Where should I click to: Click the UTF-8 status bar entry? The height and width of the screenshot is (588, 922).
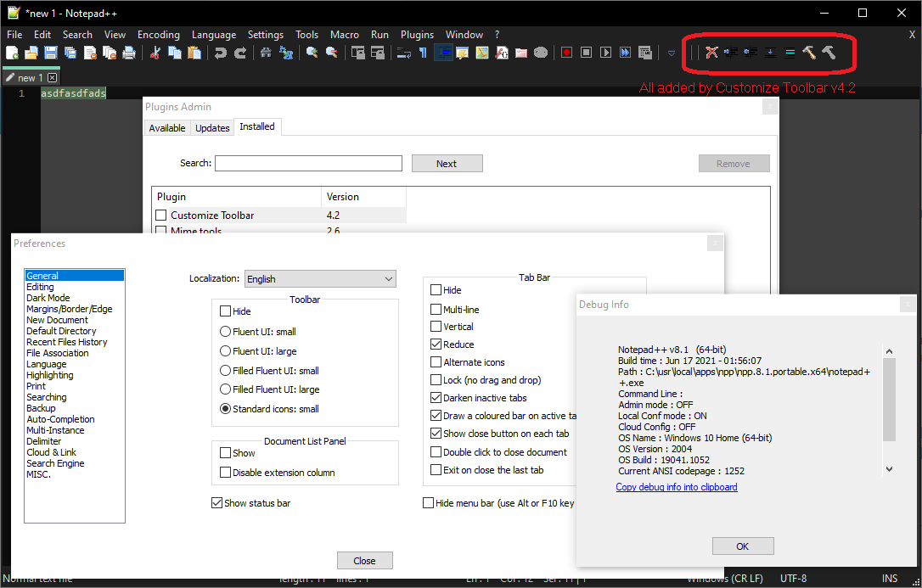[793, 579]
